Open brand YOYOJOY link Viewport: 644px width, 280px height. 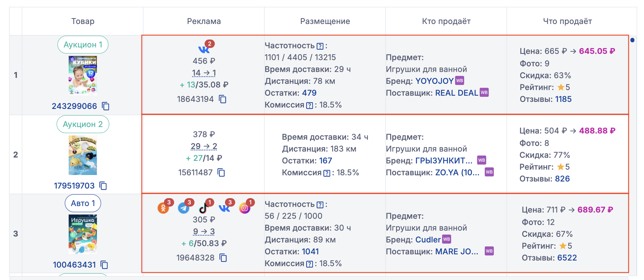click(x=434, y=81)
